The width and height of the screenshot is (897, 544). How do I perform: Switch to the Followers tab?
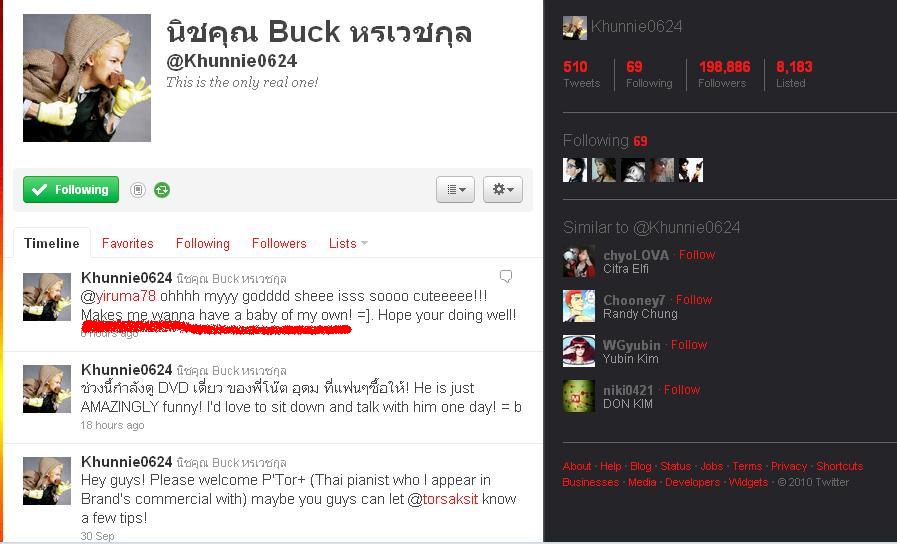pos(279,243)
